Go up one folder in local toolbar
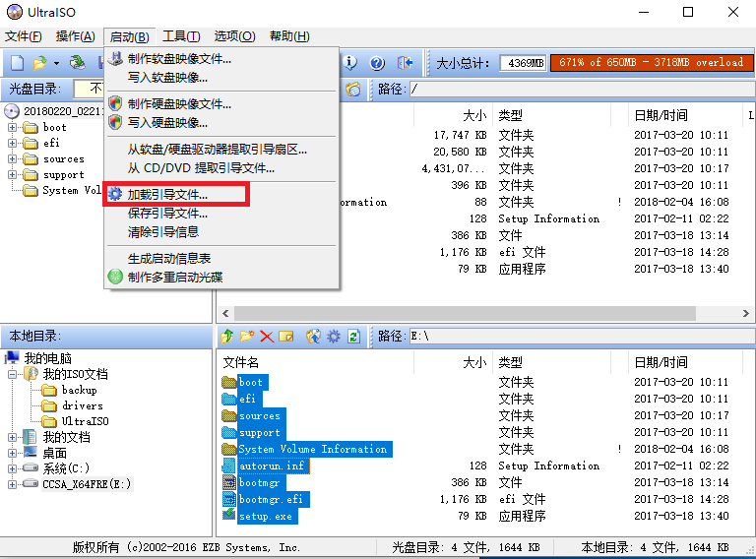The image size is (756, 559). pyautogui.click(x=227, y=336)
